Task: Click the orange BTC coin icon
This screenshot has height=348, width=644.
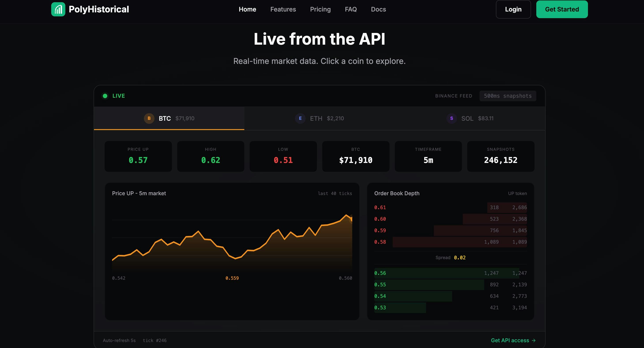Action: pyautogui.click(x=149, y=119)
